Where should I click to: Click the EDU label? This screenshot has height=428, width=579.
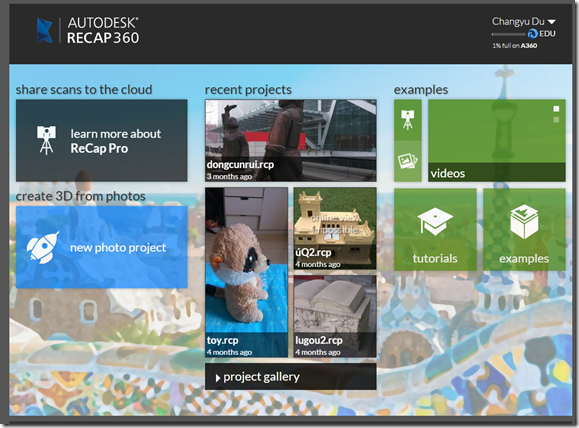pos(547,34)
